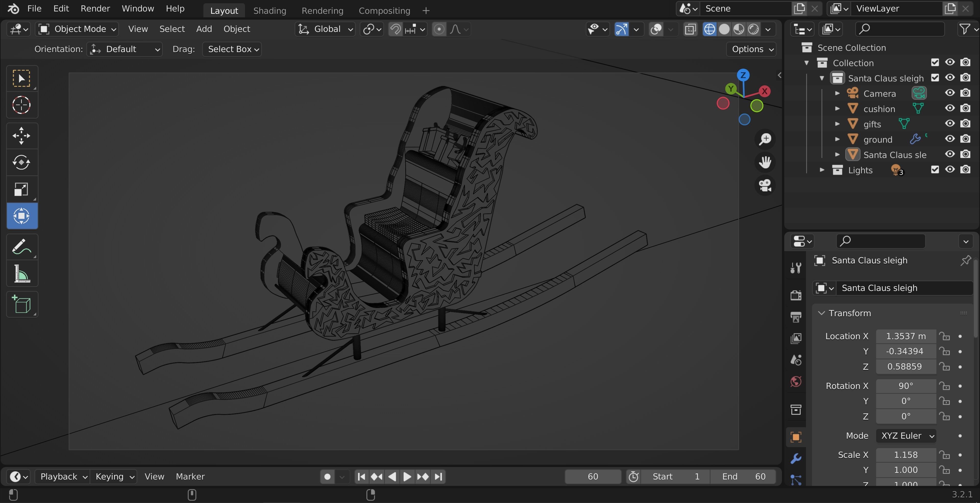Disable ground object in renders
Viewport: 980px width, 503px height.
click(965, 139)
